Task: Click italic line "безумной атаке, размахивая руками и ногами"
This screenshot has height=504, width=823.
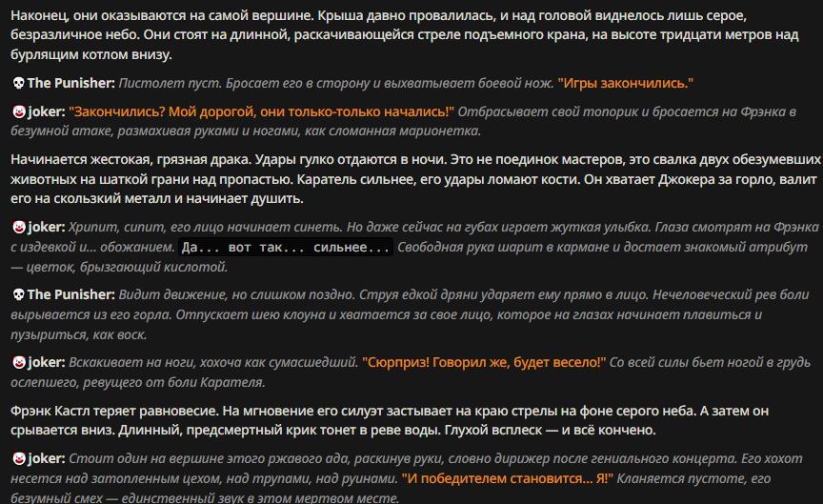Action: click(x=155, y=131)
